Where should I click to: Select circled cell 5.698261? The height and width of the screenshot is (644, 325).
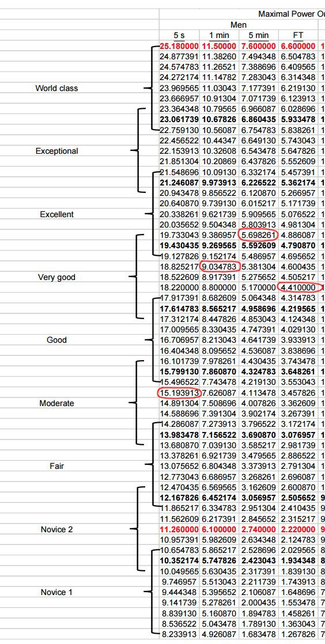point(258,235)
